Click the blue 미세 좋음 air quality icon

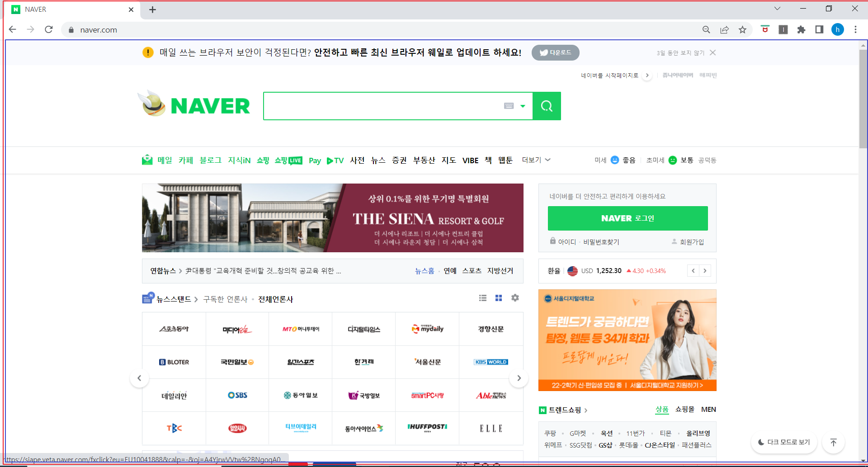[x=615, y=160]
